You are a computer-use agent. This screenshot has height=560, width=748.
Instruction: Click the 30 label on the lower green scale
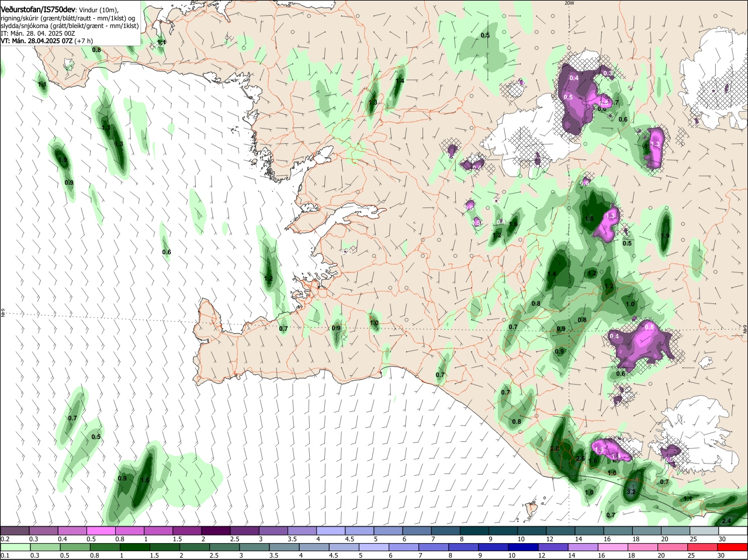[721, 555]
